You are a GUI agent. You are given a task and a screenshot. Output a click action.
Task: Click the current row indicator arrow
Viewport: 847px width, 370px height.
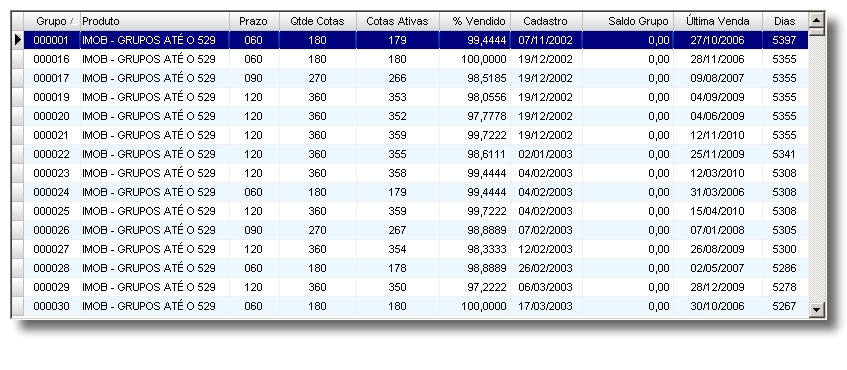pyautogui.click(x=18, y=40)
